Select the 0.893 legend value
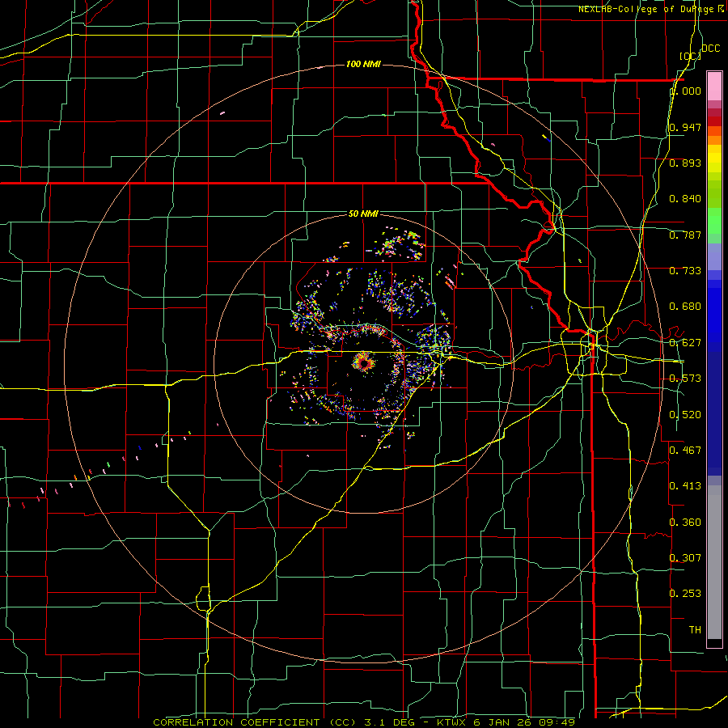The height and width of the screenshot is (728, 728). [685, 163]
